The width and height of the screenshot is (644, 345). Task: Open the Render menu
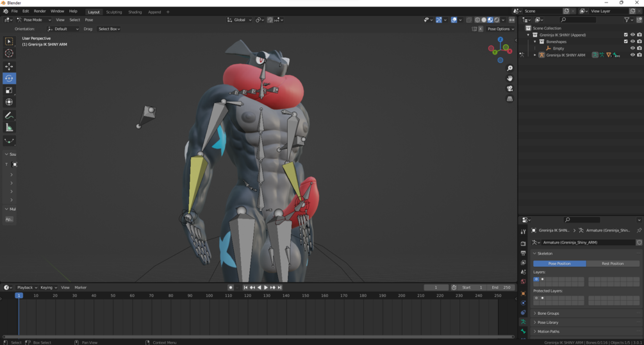click(x=40, y=12)
